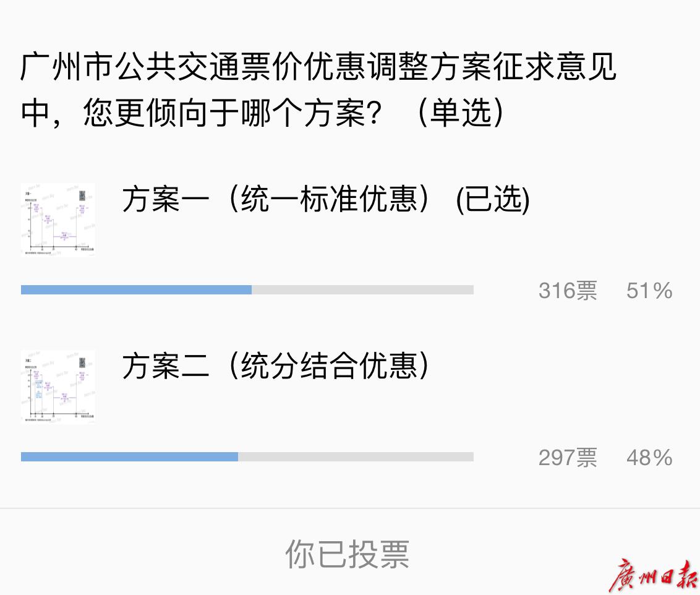
Task: Tap the 你已投票 button
Action: click(348, 554)
